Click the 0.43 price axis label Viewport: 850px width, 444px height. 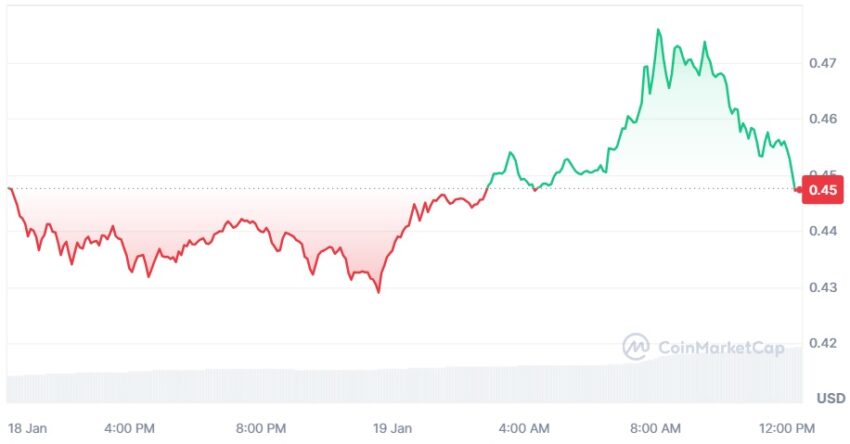click(823, 287)
